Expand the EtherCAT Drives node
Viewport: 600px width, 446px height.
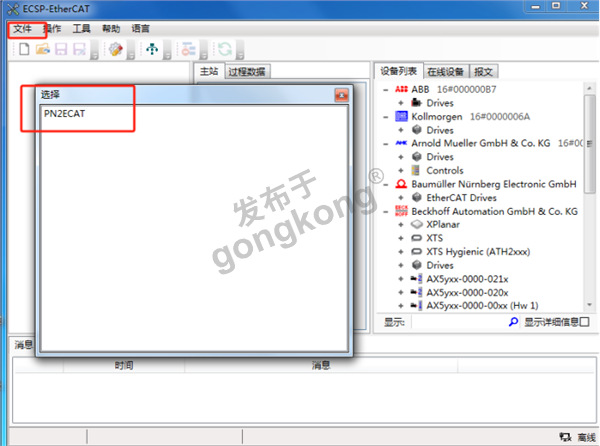pos(401,198)
